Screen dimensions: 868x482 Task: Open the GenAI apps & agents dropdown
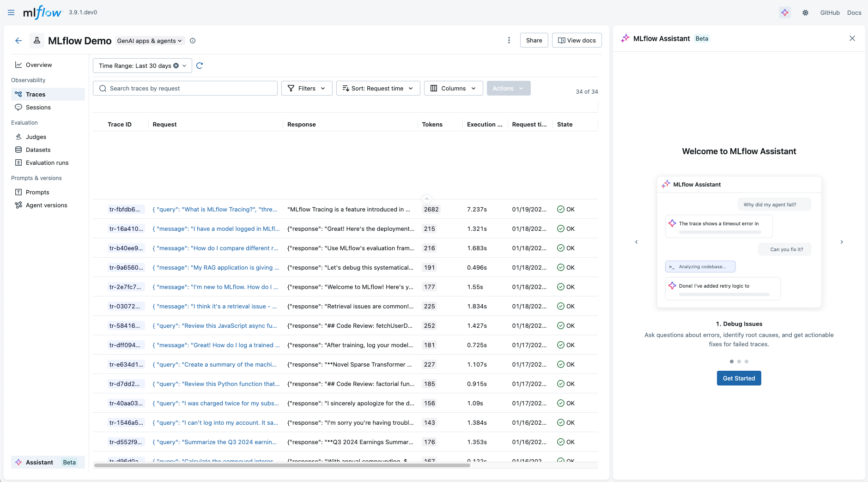pos(149,41)
